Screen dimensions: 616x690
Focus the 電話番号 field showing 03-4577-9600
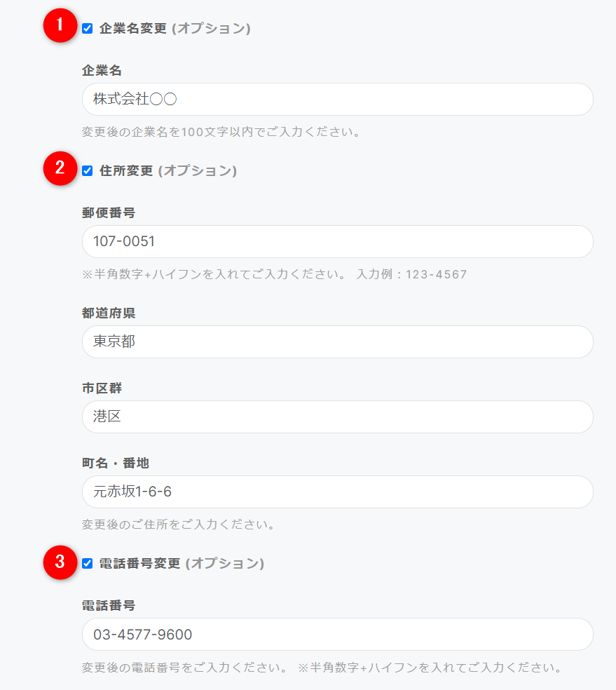tap(337, 635)
